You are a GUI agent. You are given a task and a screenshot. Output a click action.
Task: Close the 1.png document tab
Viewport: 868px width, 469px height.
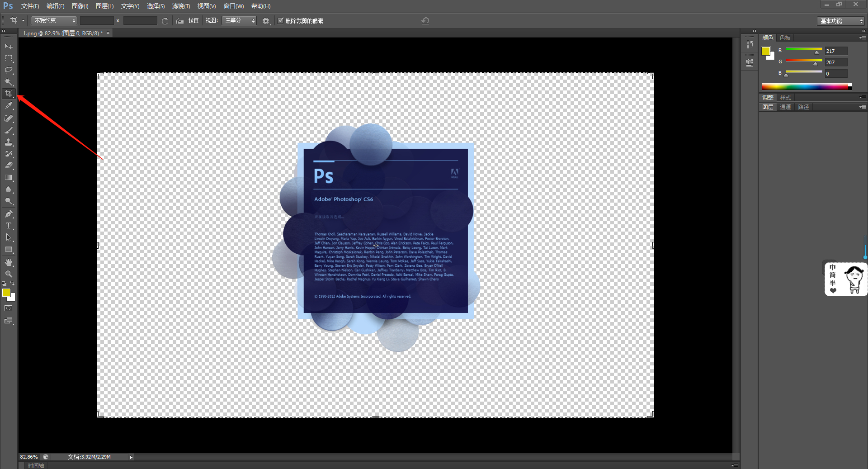(x=108, y=33)
